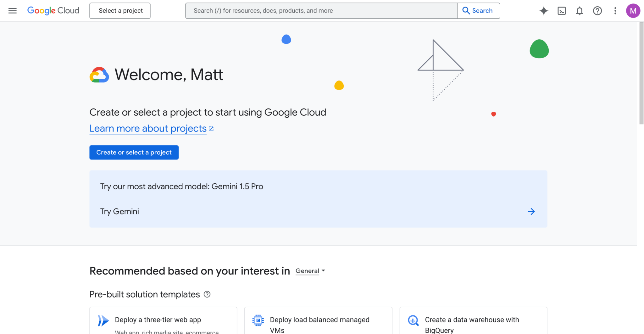
Task: Open the notifications bell
Action: [x=580, y=11]
